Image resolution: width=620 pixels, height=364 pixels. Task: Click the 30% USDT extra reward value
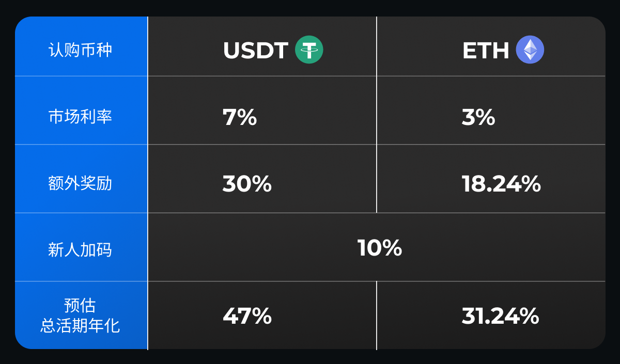(x=247, y=184)
